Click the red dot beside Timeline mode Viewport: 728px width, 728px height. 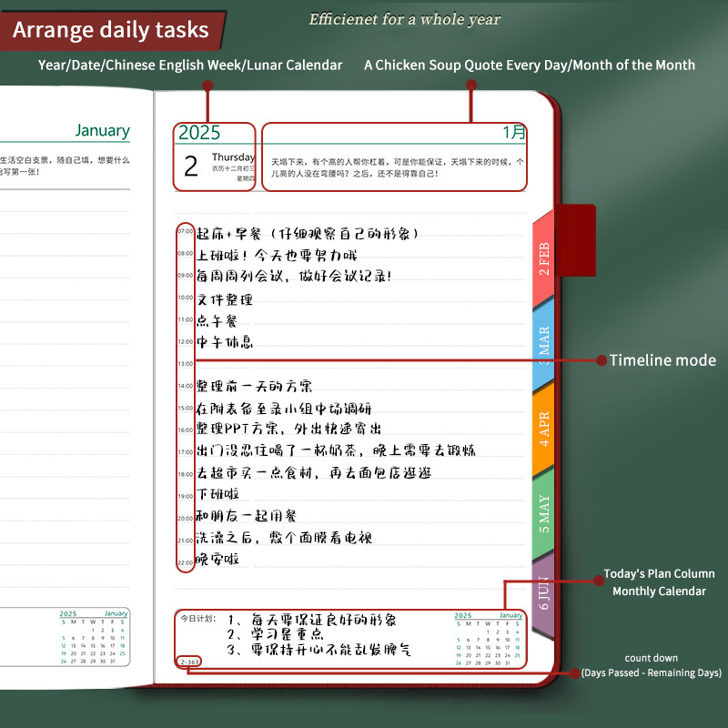(x=602, y=360)
